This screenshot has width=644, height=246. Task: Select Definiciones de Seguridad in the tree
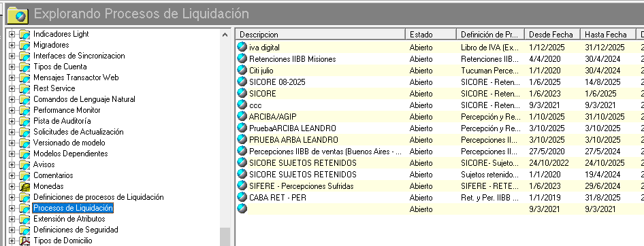[76, 230]
